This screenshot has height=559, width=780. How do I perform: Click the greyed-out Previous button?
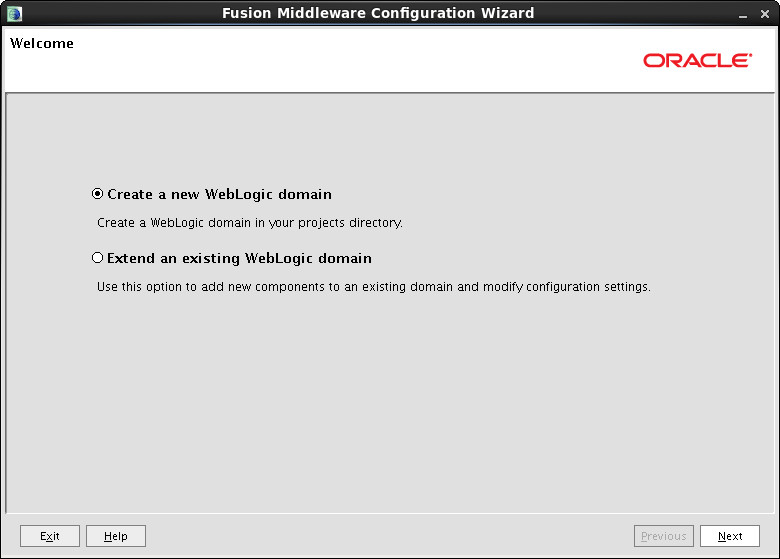click(664, 536)
